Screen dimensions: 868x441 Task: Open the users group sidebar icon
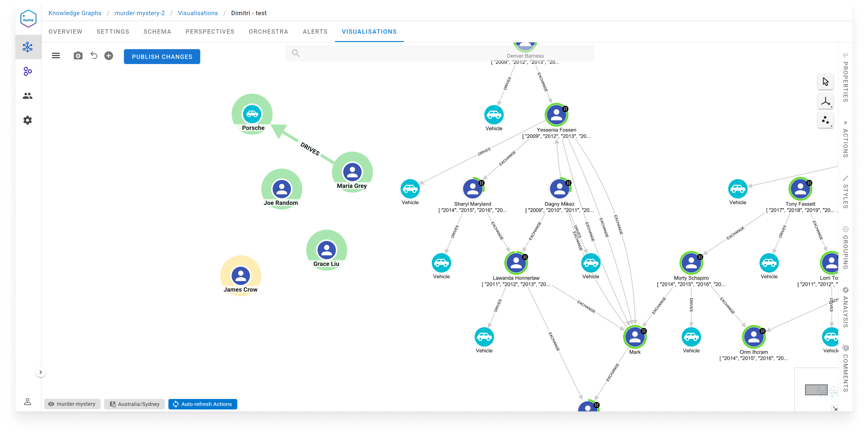coord(28,96)
